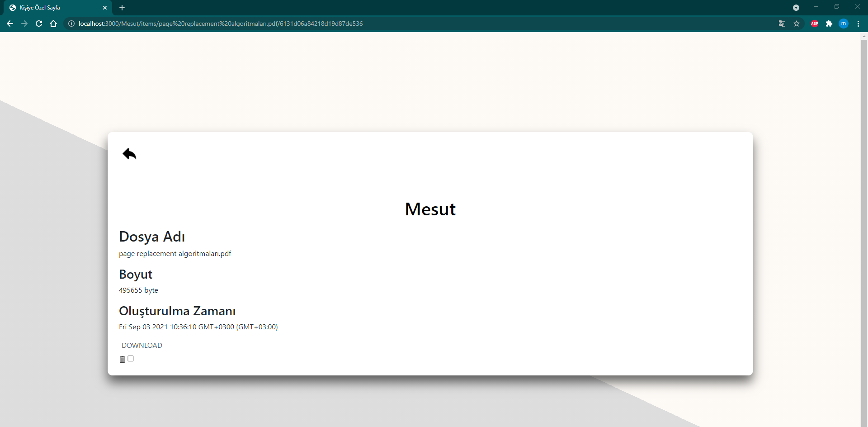Screen dimensions: 868x427
Task: Open the Google Translate page icon
Action: (782, 24)
